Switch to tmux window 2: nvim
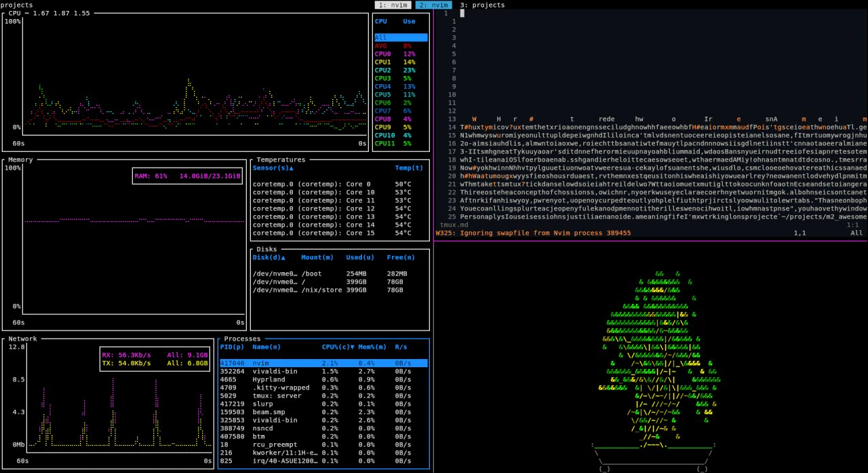The width and height of the screenshot is (868, 473). (x=433, y=5)
